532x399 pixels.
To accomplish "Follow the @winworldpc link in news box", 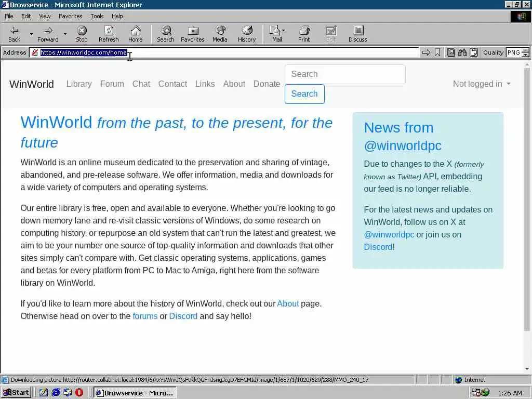I will (389, 234).
